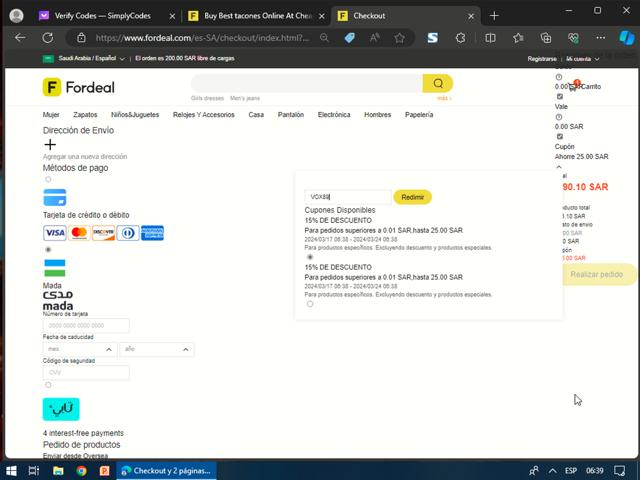Viewport: 640px width, 480px height.
Task: Click the zoom magnifier in address bar
Action: [324, 38]
